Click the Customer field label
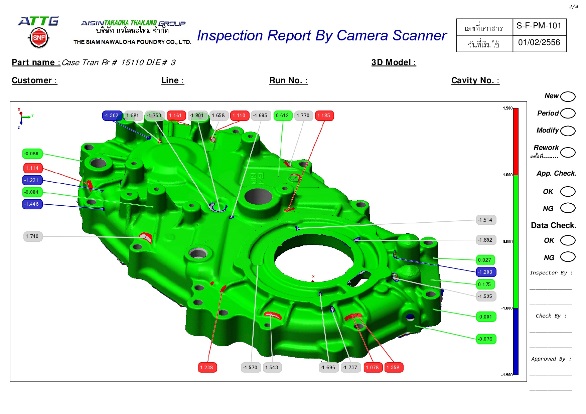 [34, 80]
